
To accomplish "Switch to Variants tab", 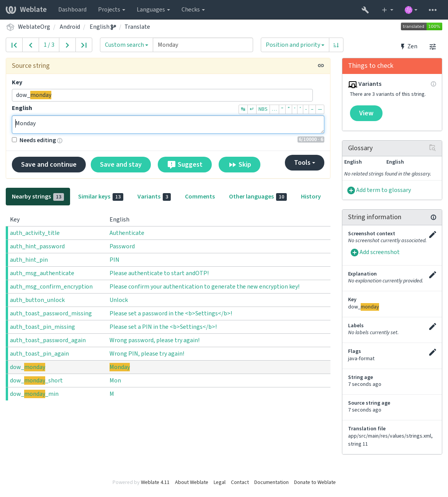I will coord(154,197).
